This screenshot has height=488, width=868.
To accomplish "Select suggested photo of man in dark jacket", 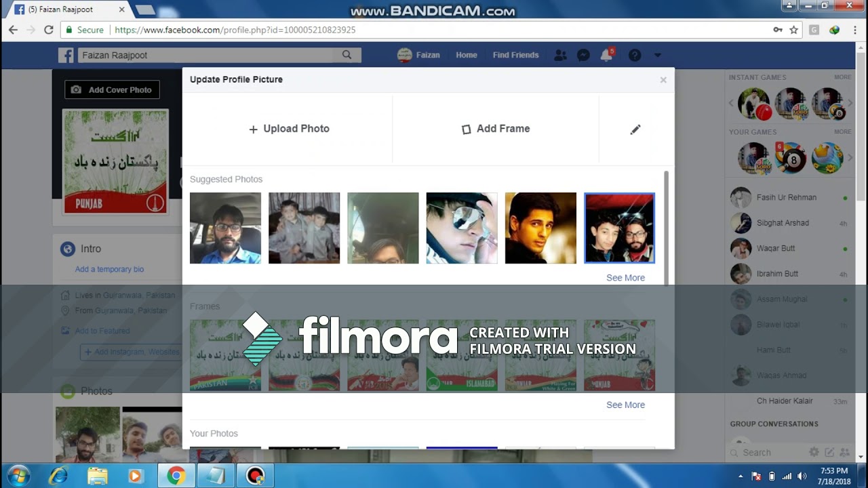I will point(540,228).
